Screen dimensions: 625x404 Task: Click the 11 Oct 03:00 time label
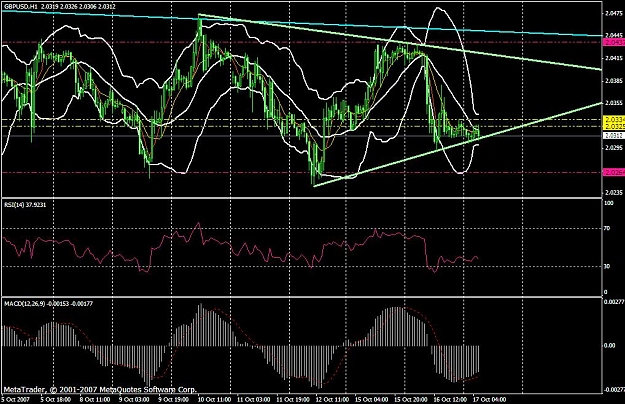pos(254,400)
